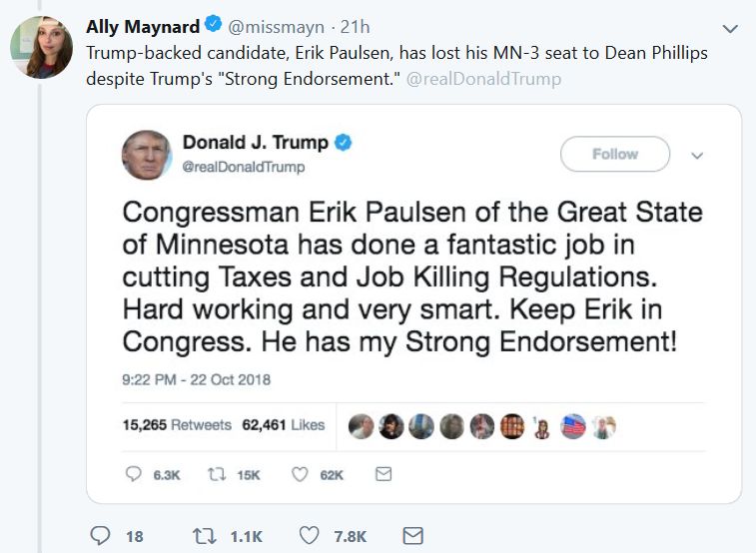This screenshot has height=553, width=756.
Task: View the 15,265 Retweets list
Action: click(177, 425)
